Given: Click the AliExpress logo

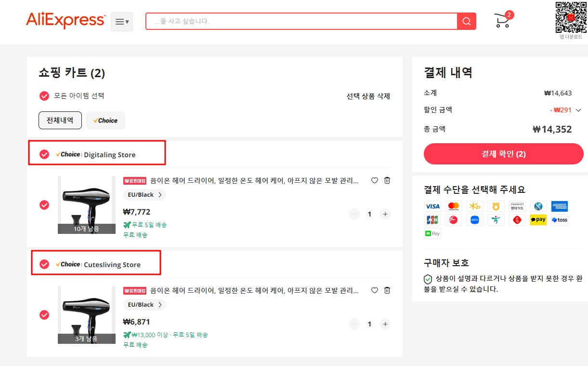Looking at the screenshot, I should point(66,21).
